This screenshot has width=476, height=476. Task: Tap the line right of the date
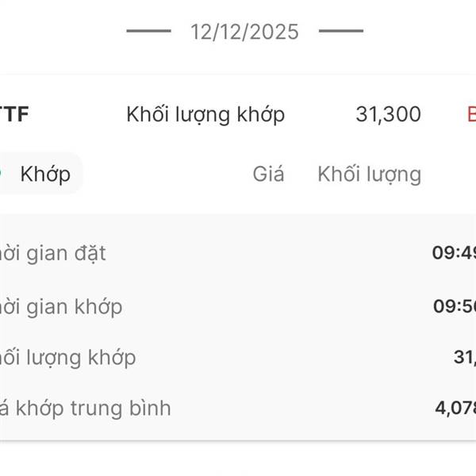(x=341, y=32)
